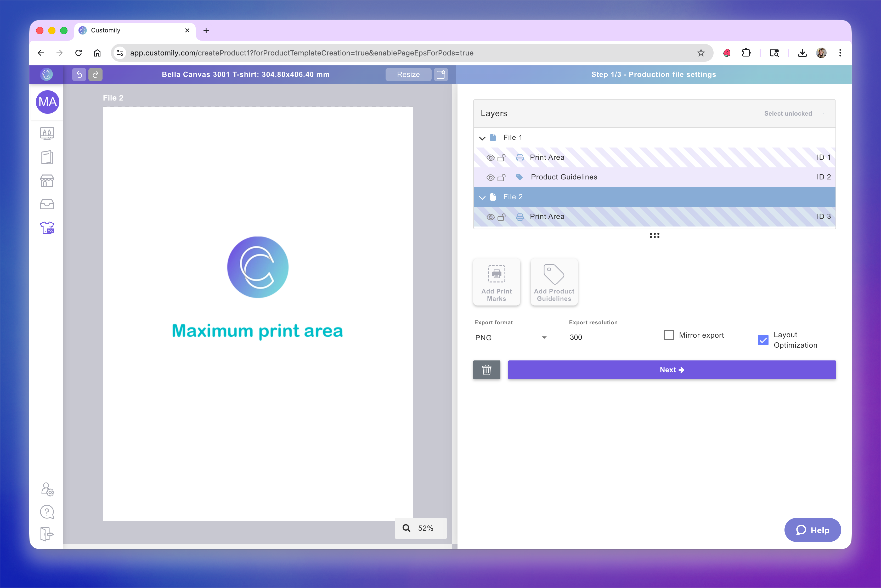Click the Resize button
Viewport: 881px width, 588px height.
(408, 74)
